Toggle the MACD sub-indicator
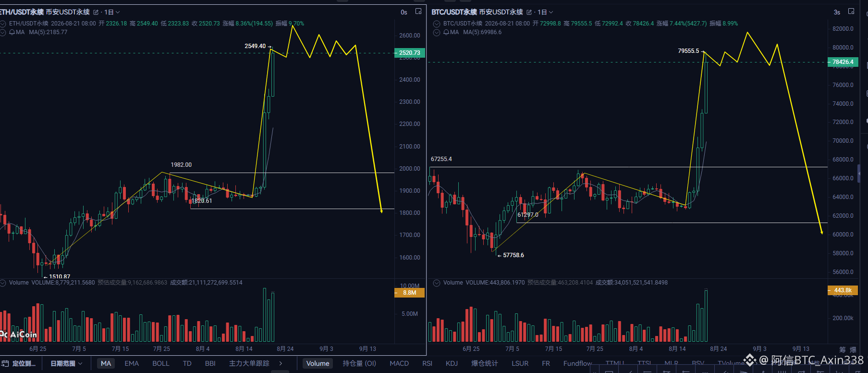This screenshot has height=373, width=868. click(399, 363)
